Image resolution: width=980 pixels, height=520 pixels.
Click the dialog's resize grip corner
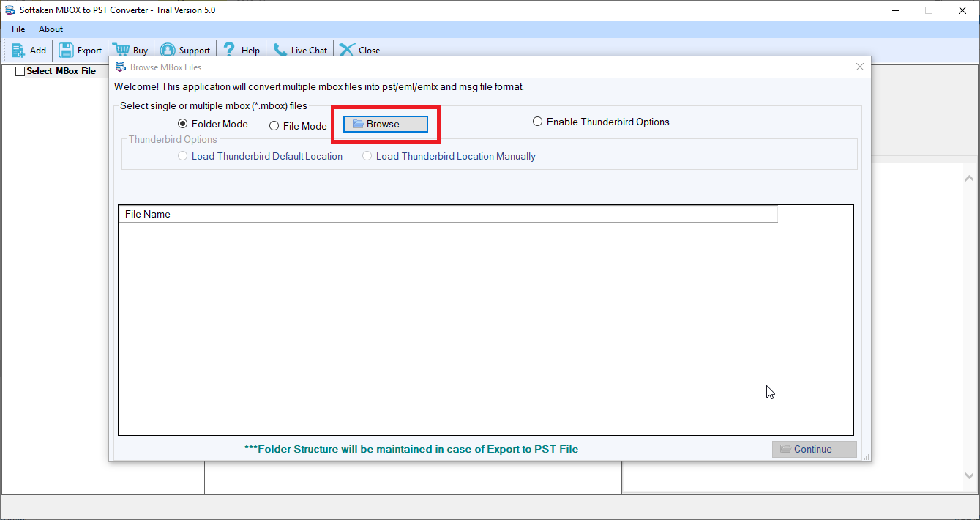point(867,456)
